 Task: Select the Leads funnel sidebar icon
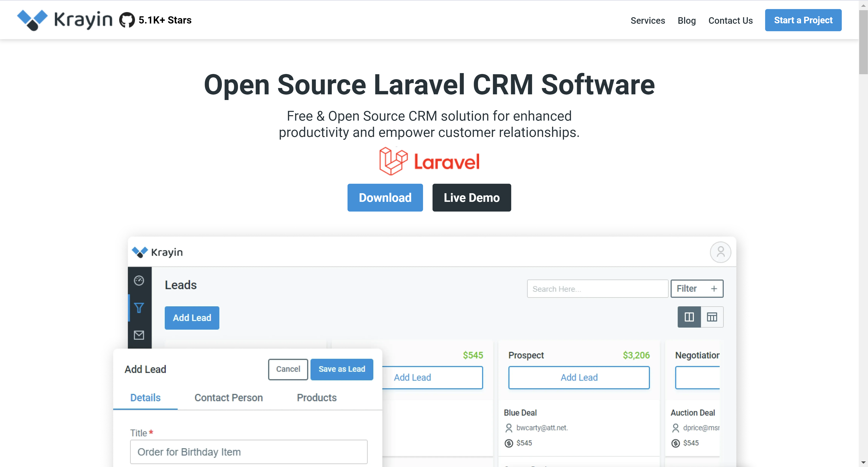[139, 307]
